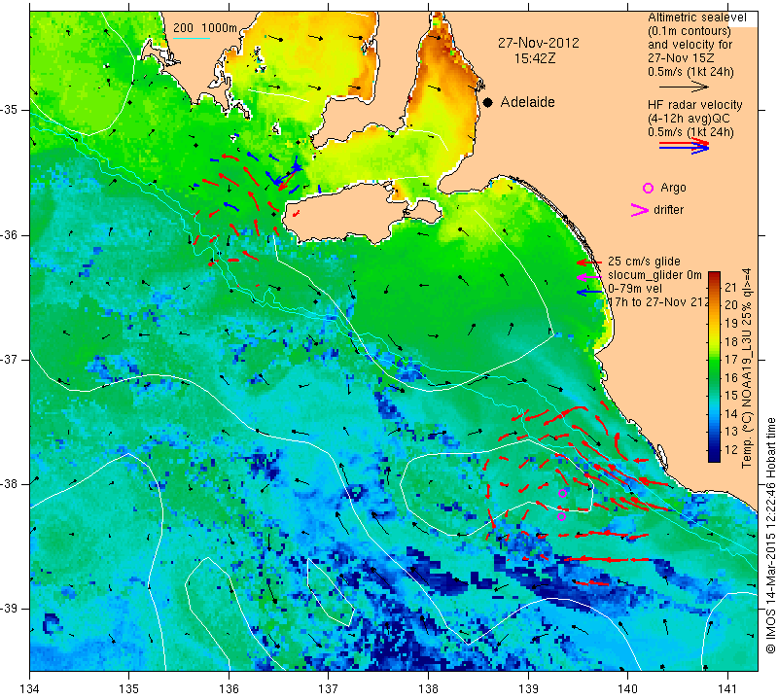The height and width of the screenshot is (700, 778).
Task: Click the '27-Nov 15Z' legend text
Action: 681,58
